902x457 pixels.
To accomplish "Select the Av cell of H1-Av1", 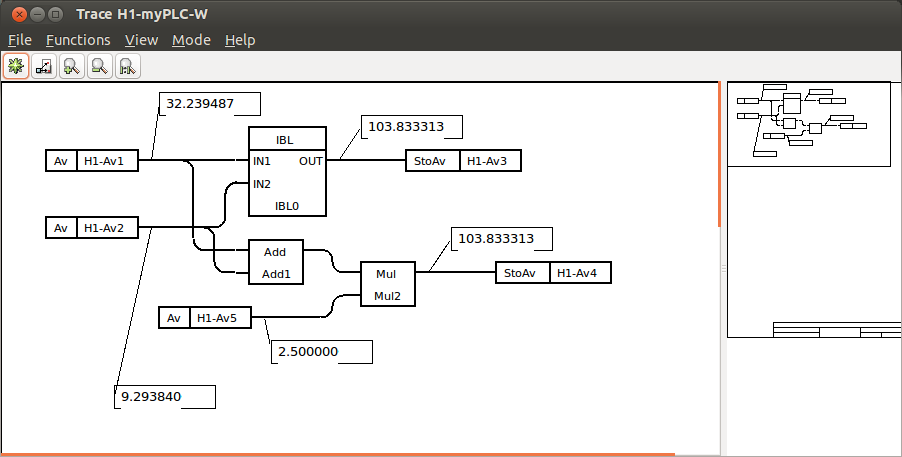I will click(x=61, y=161).
